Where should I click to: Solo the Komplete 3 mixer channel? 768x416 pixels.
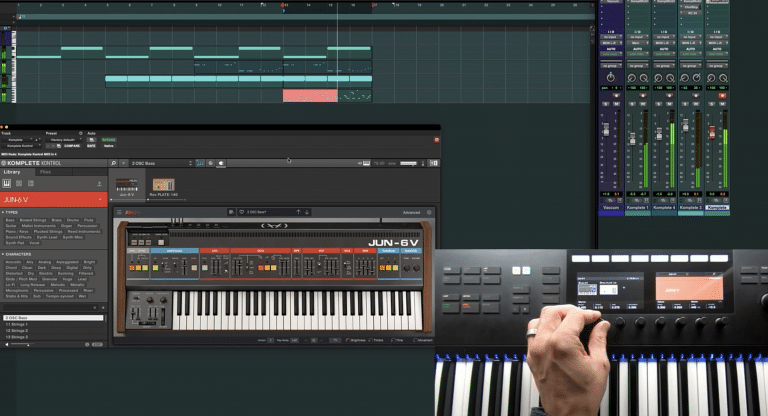coord(685,104)
